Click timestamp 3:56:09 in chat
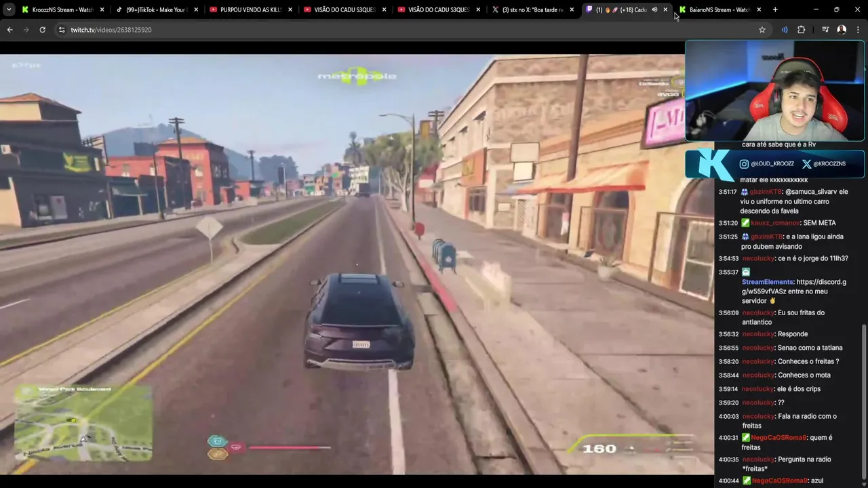 (728, 313)
